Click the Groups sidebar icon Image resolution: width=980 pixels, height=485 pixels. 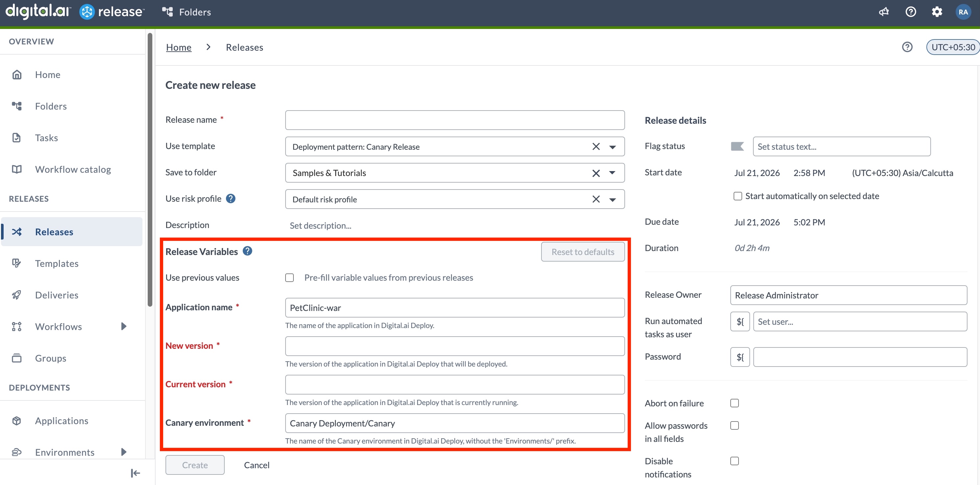tap(17, 358)
